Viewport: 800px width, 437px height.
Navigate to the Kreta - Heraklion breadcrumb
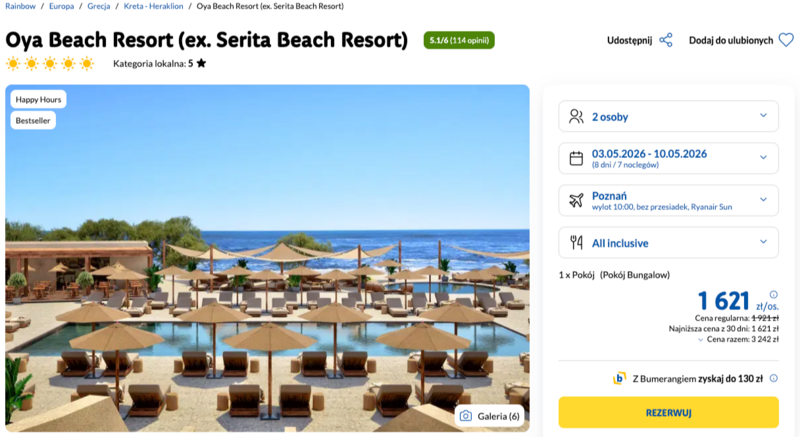(151, 6)
